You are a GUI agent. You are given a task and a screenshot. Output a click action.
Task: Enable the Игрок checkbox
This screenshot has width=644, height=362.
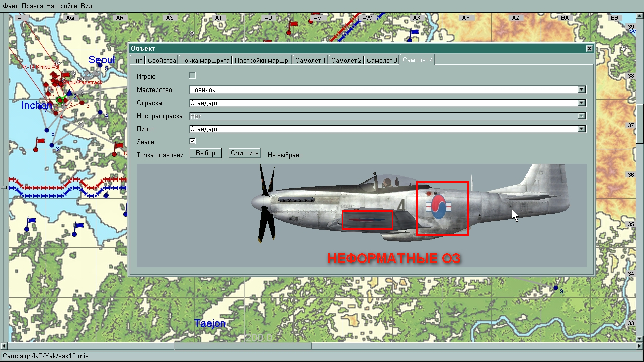[x=192, y=76]
